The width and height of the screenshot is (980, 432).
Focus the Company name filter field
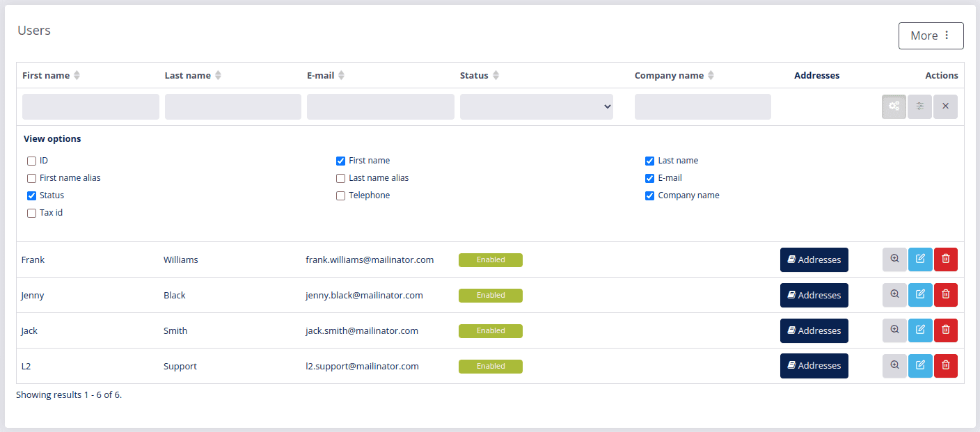click(x=703, y=106)
